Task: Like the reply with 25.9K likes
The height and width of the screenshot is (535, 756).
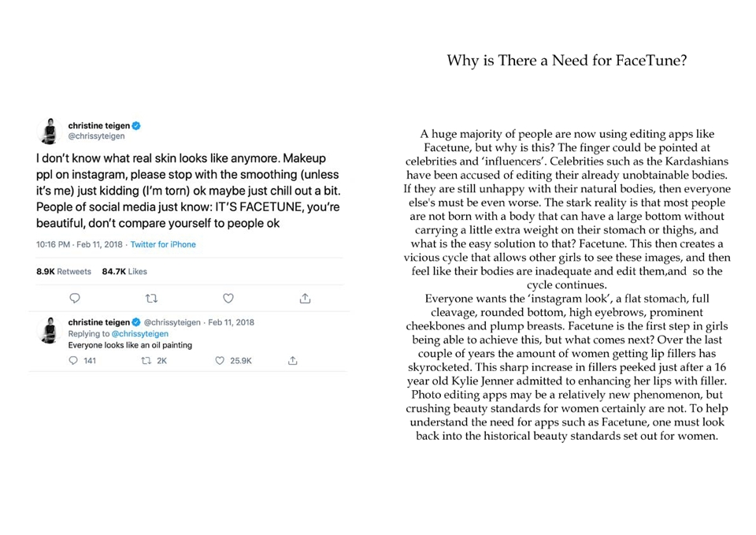Action: 220,360
